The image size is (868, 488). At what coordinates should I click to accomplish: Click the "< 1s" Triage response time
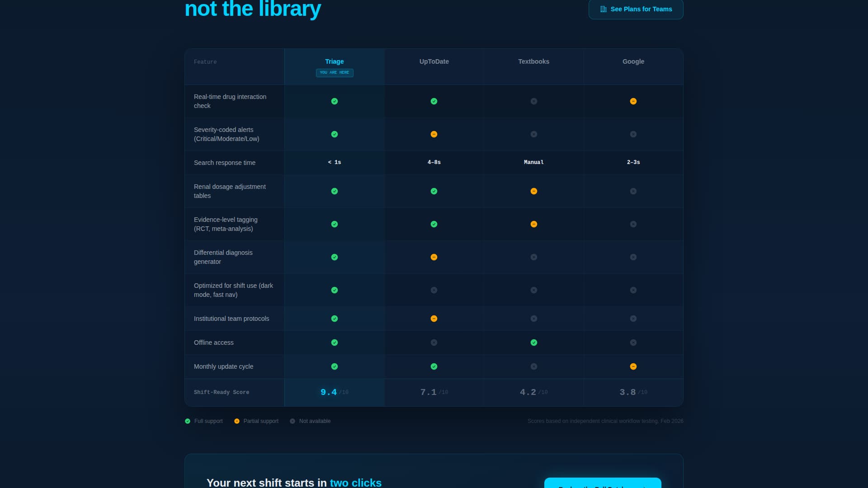tap(335, 162)
